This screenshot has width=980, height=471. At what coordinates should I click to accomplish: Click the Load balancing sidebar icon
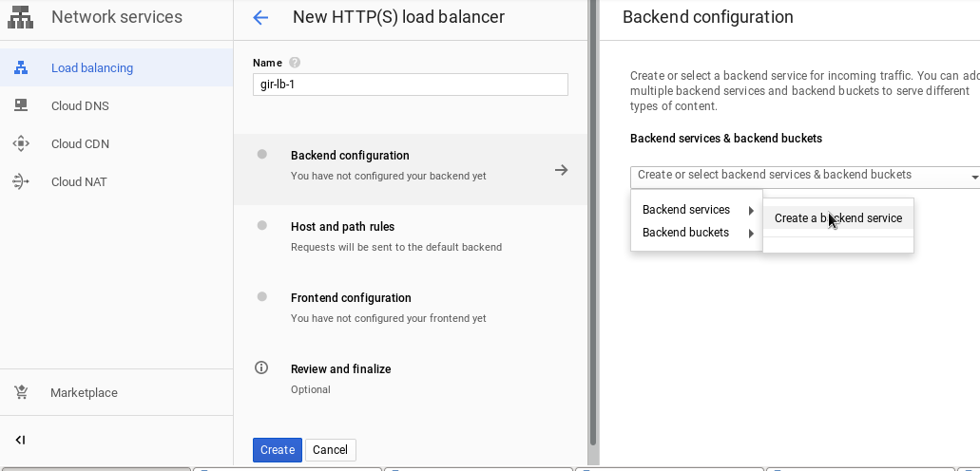coord(21,68)
